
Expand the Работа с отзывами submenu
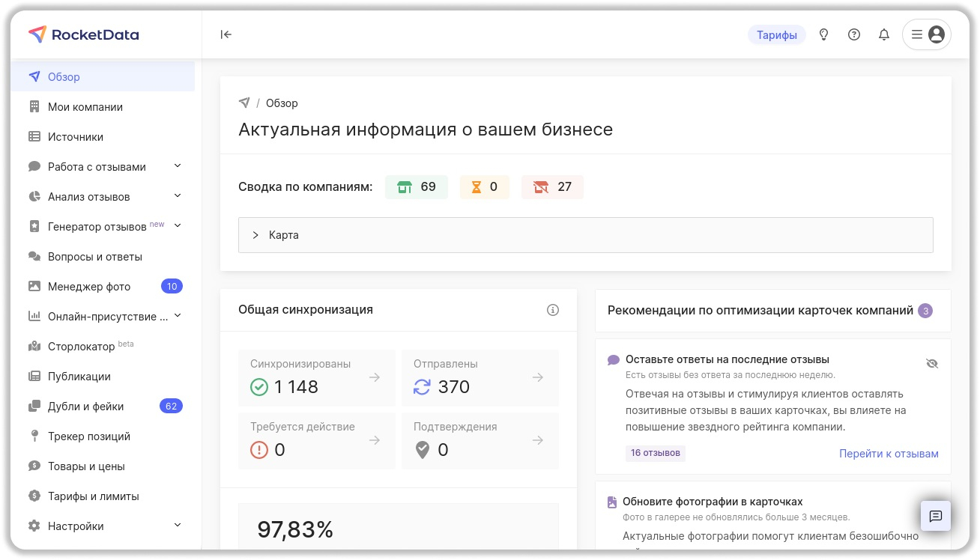point(178,166)
